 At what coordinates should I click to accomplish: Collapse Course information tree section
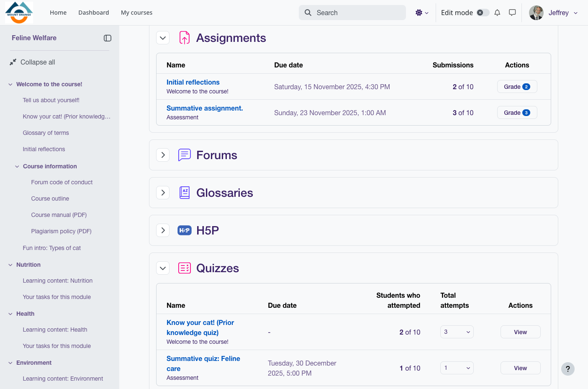click(17, 166)
